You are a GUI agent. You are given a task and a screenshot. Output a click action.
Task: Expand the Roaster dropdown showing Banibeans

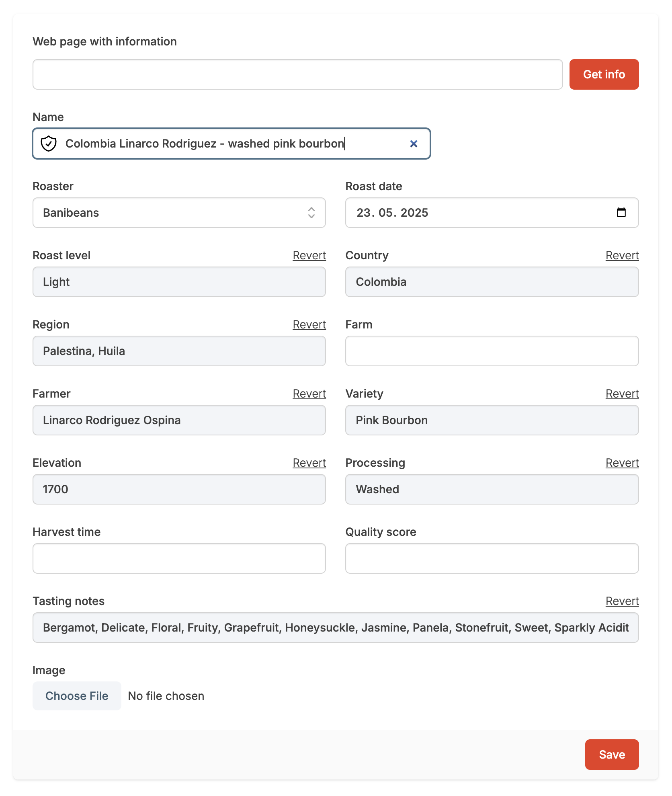[x=179, y=213]
